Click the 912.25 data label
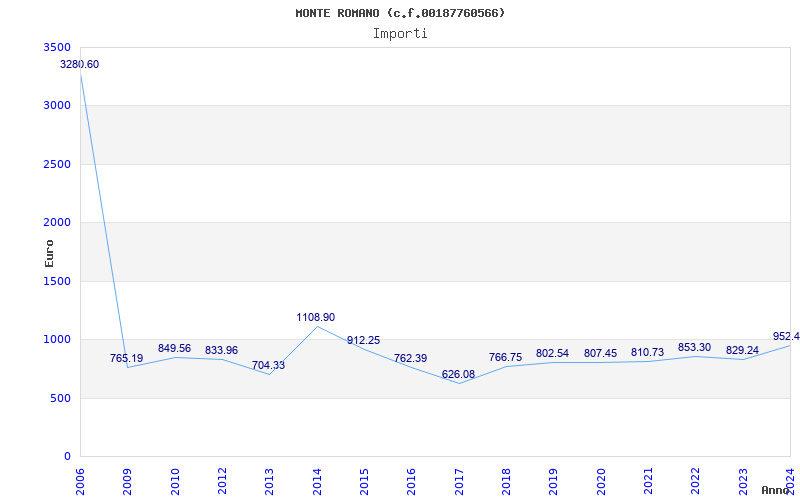The height and width of the screenshot is (500, 800). [363, 341]
